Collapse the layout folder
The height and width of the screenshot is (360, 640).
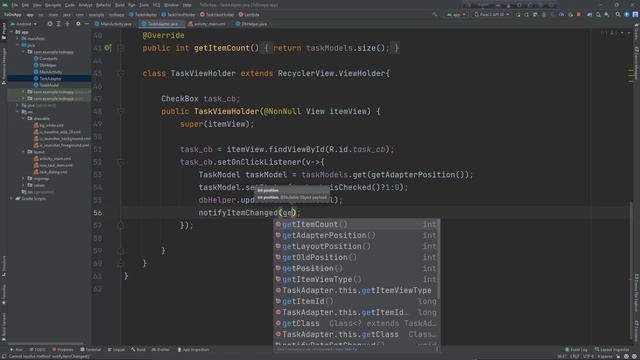(x=24, y=152)
